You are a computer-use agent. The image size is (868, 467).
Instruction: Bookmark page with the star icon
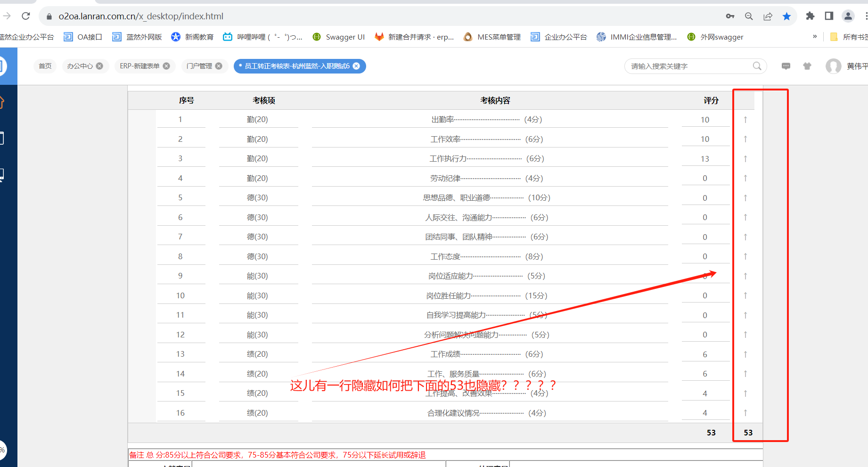coord(786,16)
